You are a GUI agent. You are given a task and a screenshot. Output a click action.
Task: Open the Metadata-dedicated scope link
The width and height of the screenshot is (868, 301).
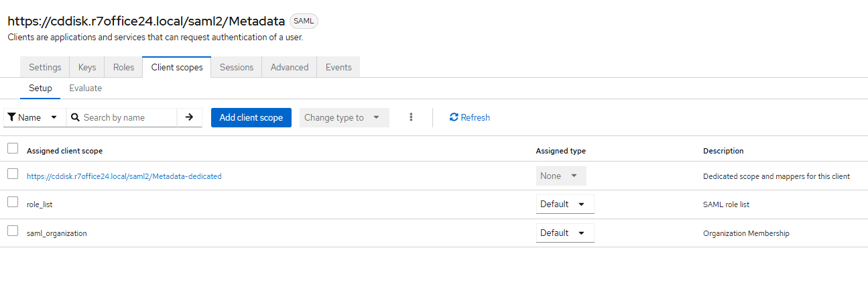(x=124, y=176)
